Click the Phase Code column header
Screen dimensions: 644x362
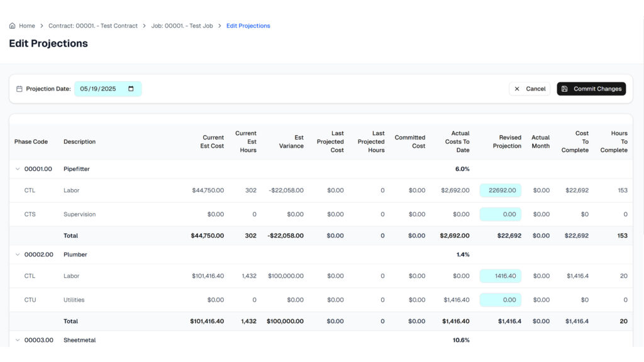click(31, 141)
